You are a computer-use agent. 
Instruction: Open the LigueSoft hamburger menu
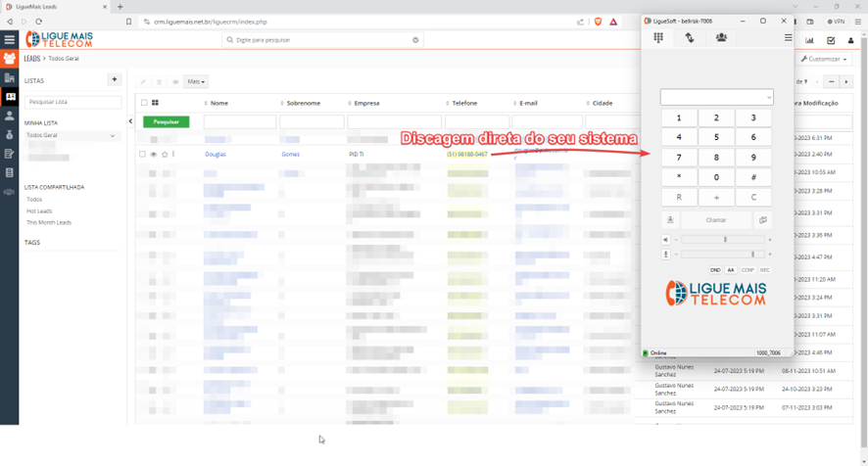coord(788,37)
